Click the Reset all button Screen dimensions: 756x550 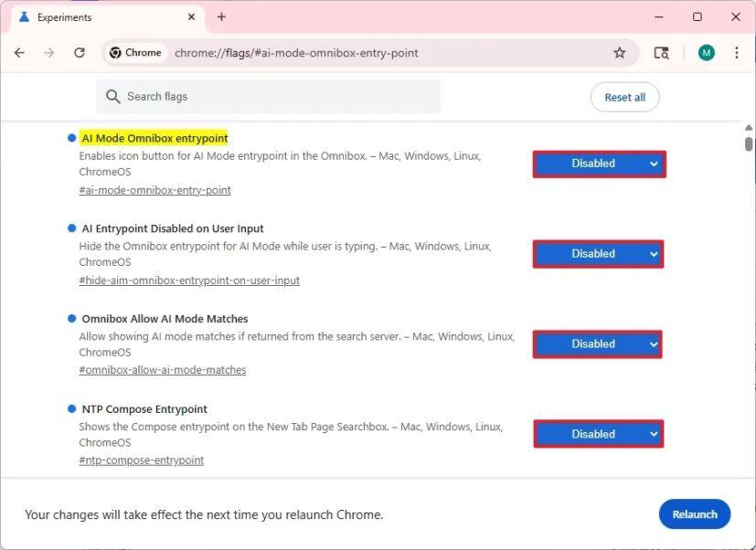[x=624, y=96]
